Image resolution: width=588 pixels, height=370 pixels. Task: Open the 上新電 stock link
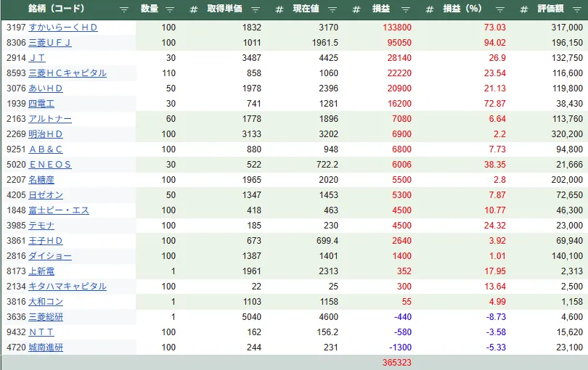pos(41,271)
